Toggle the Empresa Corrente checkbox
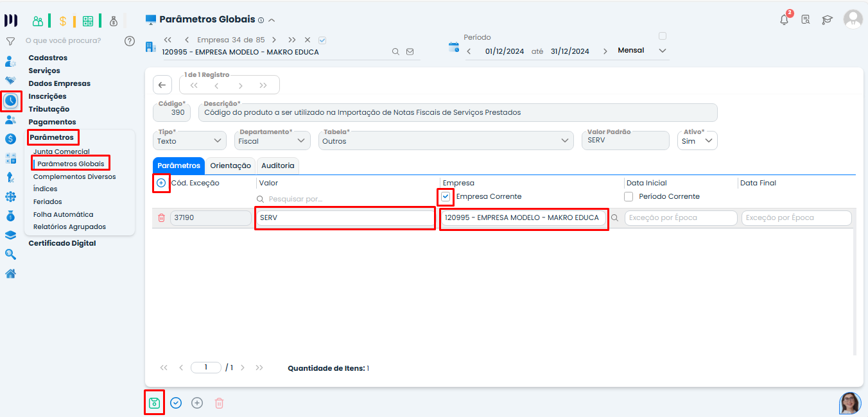The image size is (868, 417). click(x=446, y=196)
